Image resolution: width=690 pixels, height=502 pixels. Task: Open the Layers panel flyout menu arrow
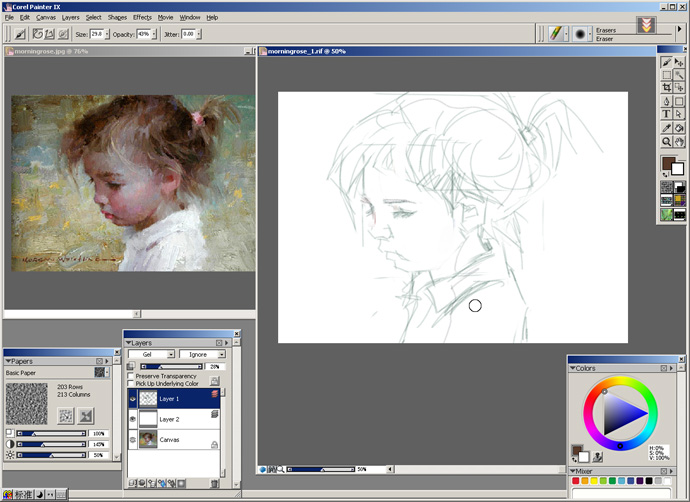[227, 343]
